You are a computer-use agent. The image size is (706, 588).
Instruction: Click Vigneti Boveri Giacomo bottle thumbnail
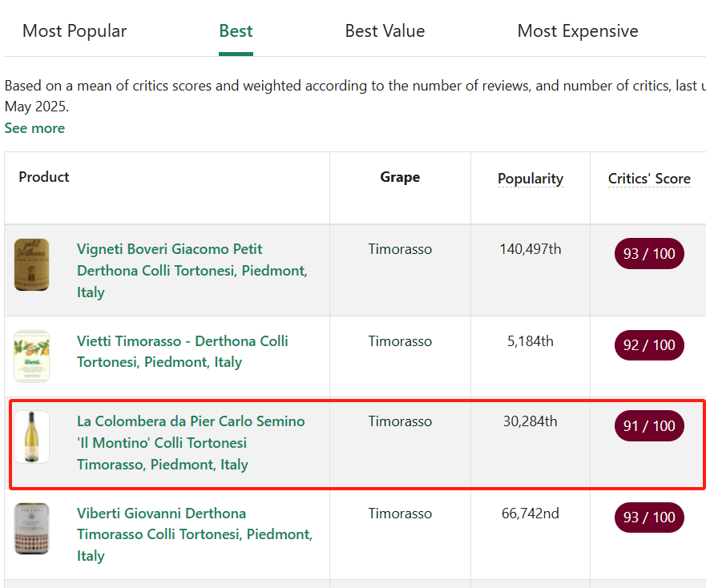click(x=31, y=264)
